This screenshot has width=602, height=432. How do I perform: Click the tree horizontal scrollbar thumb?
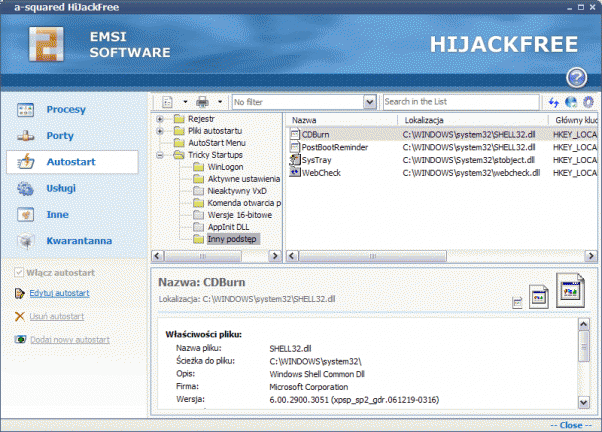[203, 256]
